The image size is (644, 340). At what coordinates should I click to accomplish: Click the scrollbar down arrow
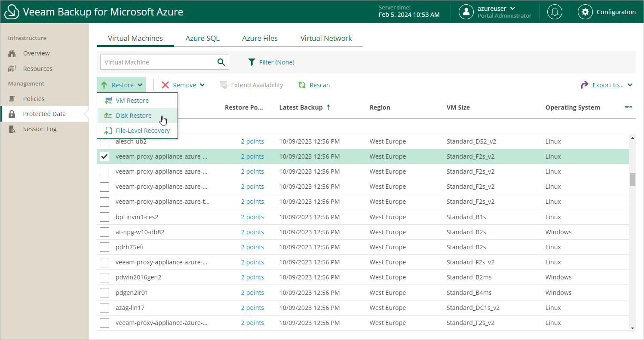[632, 328]
